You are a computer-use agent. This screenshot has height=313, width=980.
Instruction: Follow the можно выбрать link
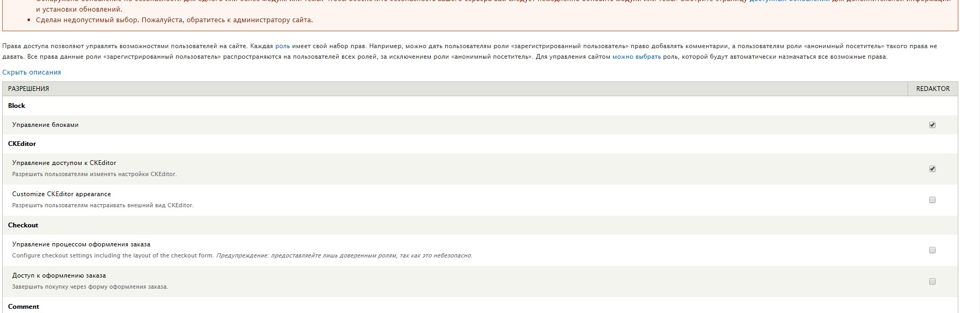636,57
